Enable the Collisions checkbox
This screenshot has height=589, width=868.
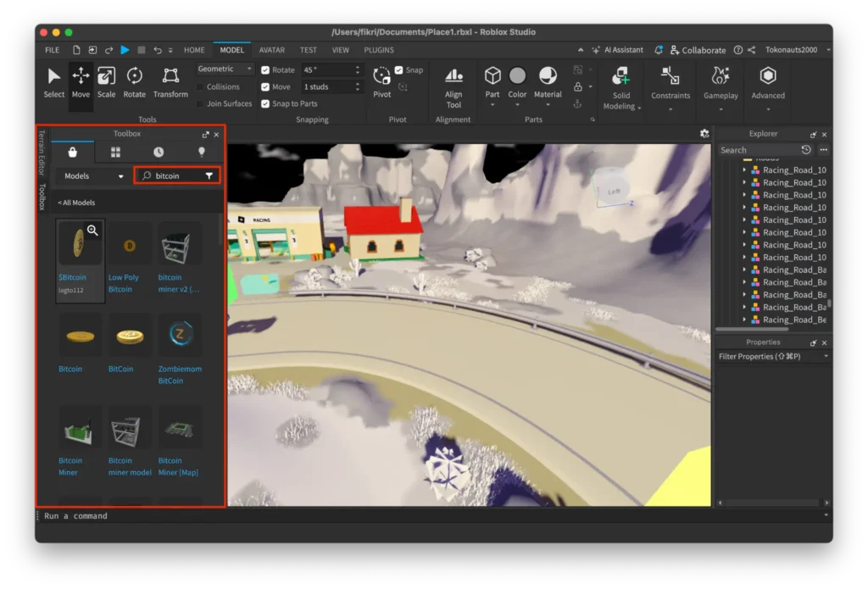pos(200,86)
